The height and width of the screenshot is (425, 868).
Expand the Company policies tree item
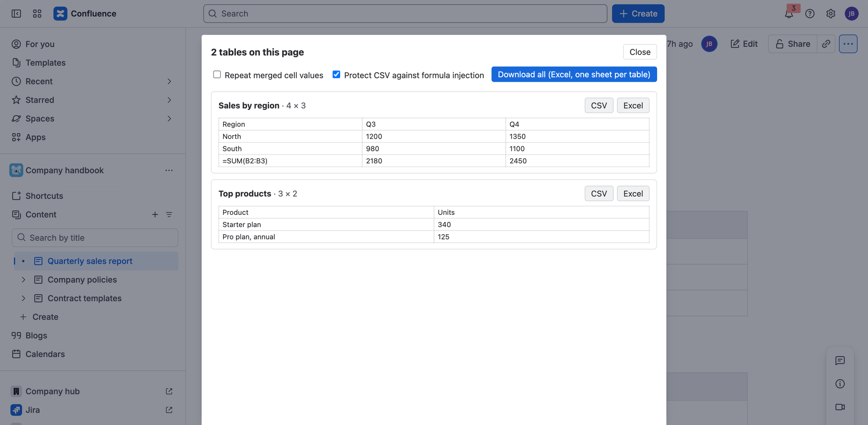point(23,280)
